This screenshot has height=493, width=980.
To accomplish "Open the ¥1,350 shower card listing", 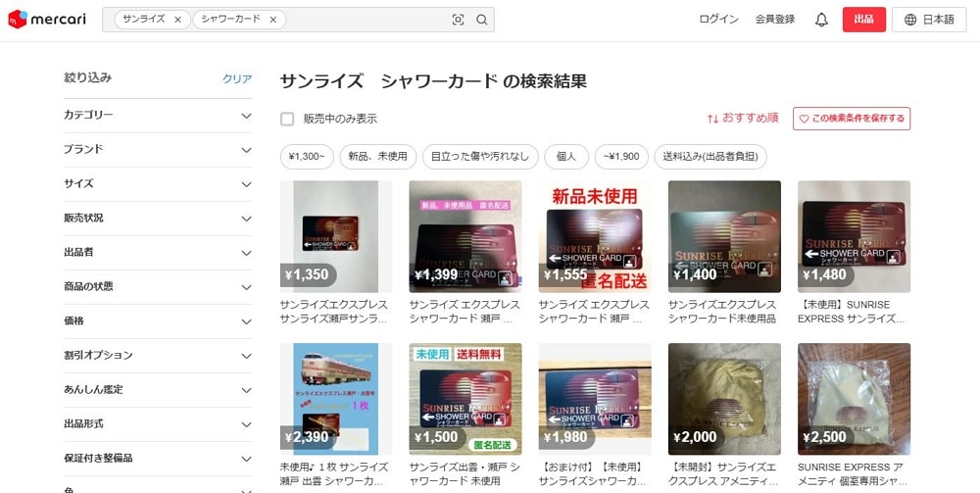I will pyautogui.click(x=336, y=237).
